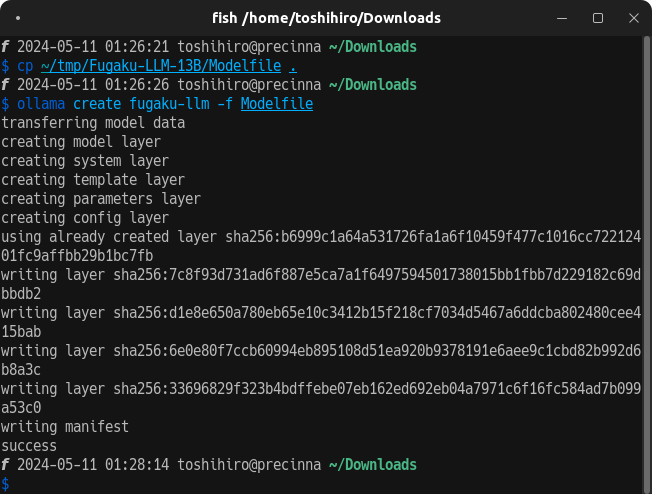Maximize the fish terminal window

point(598,18)
